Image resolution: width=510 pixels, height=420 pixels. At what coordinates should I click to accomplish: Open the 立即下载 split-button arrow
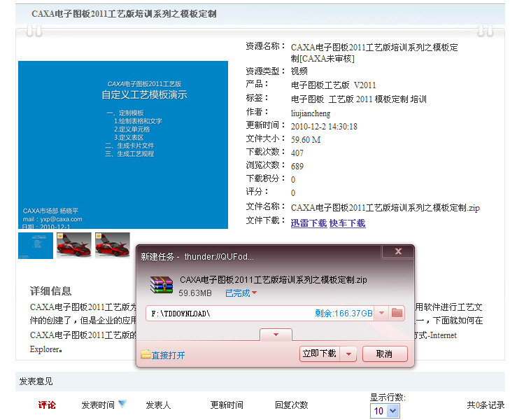click(350, 354)
